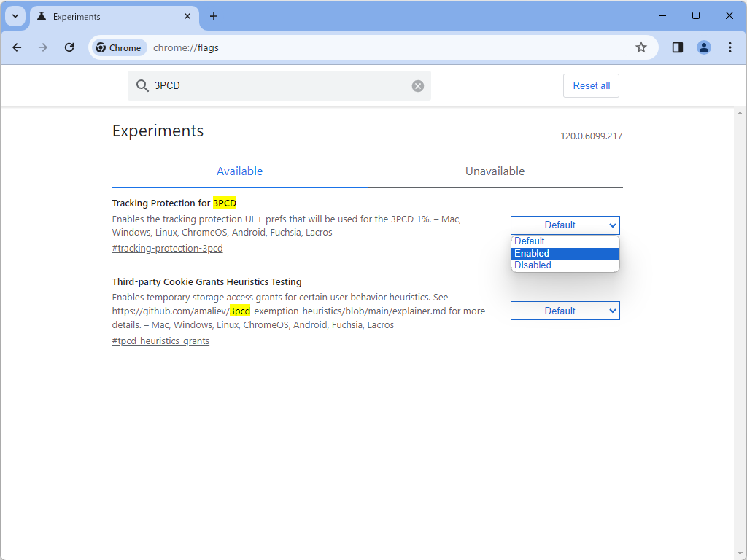The height and width of the screenshot is (560, 747).
Task: Open Chrome's three-dot menu
Action: pyautogui.click(x=730, y=47)
